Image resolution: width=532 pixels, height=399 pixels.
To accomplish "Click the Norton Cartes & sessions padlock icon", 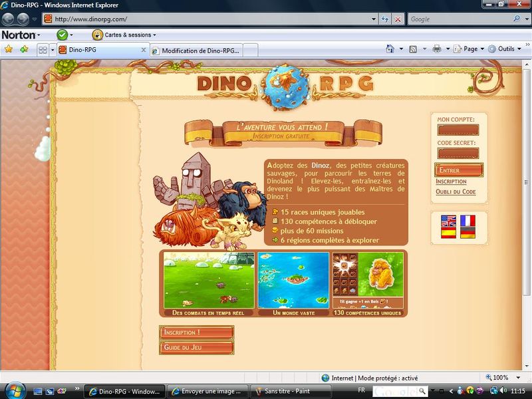I will 97,35.
